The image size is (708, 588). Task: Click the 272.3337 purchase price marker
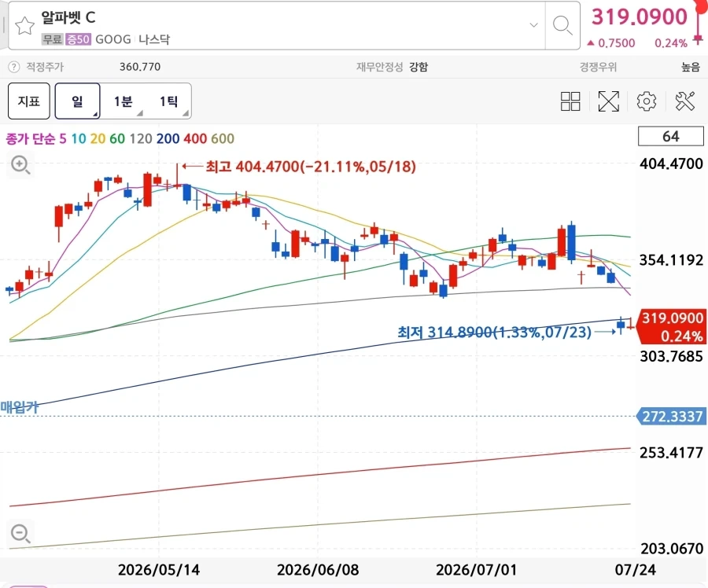pos(672,416)
